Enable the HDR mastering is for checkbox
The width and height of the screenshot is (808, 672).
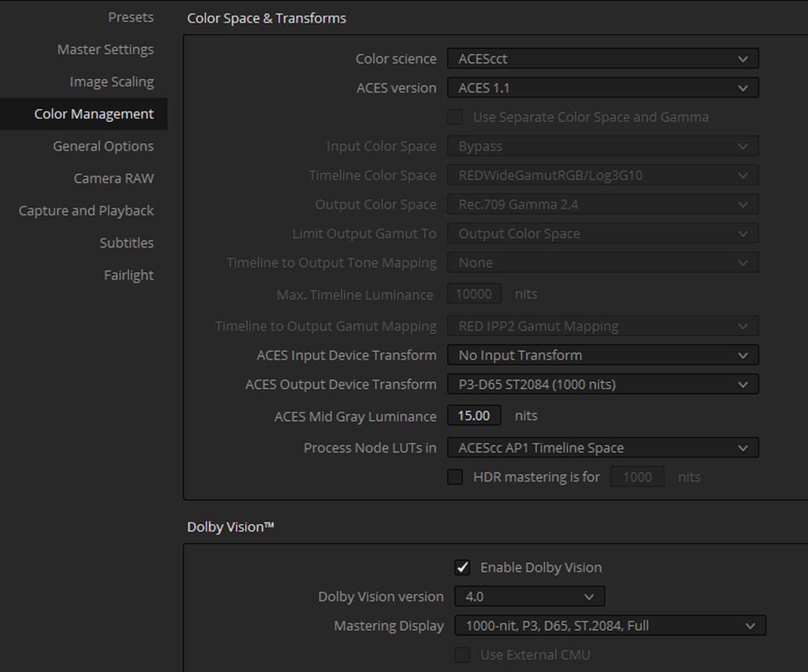coord(455,476)
